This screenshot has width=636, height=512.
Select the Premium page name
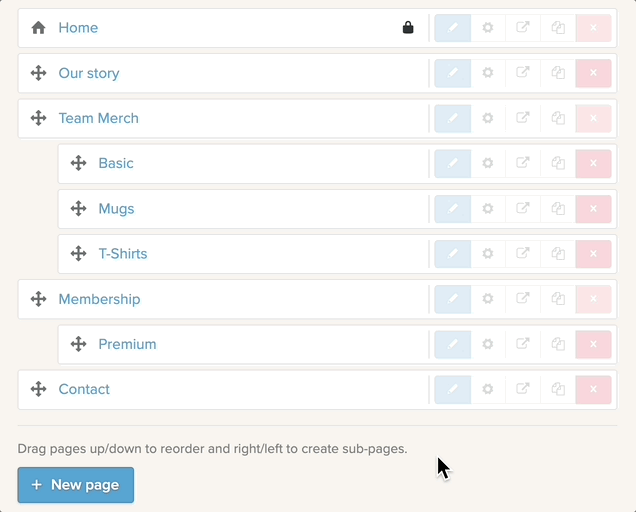[x=127, y=344]
